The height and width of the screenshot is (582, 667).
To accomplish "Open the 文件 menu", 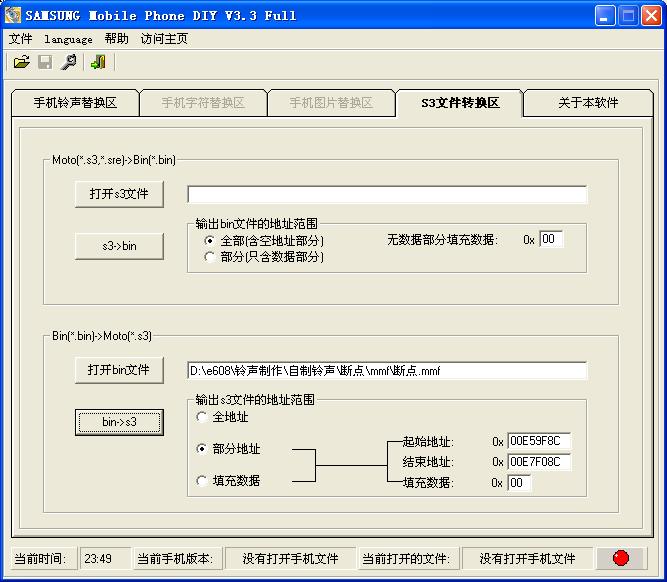I will (x=20, y=39).
